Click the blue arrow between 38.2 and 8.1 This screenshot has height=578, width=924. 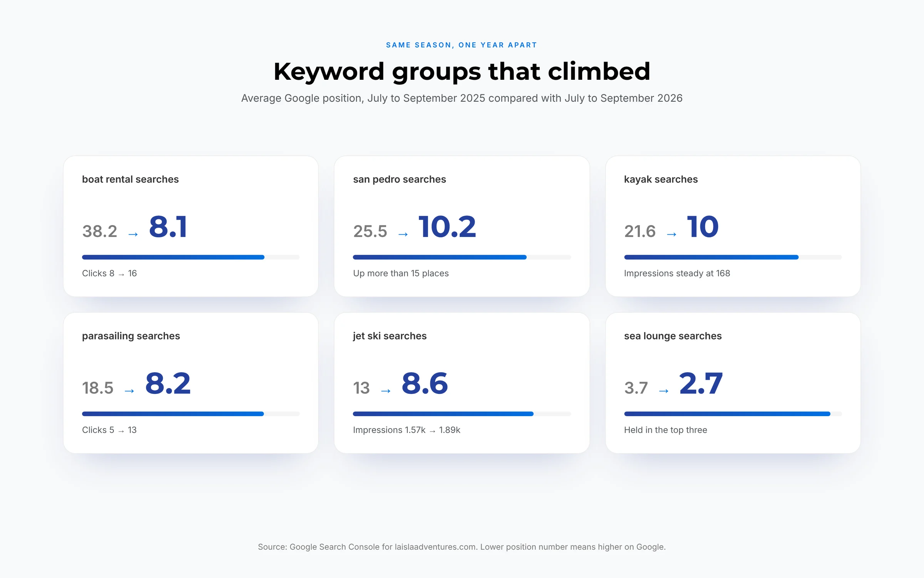point(133,234)
